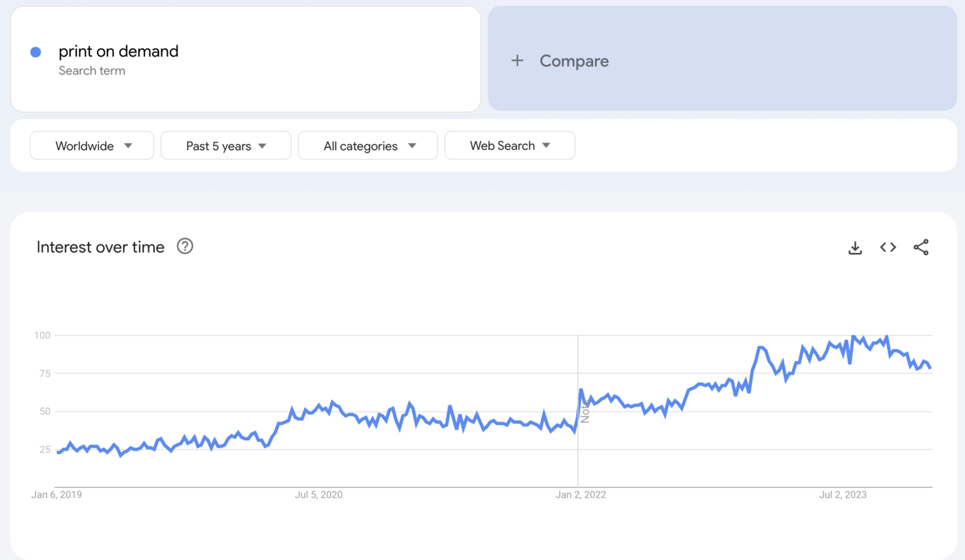Select the Note marker on the chart
The image size is (965, 560).
(585, 411)
